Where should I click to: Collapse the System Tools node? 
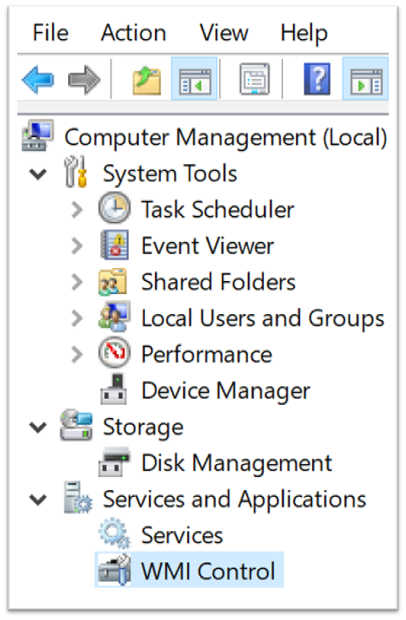pos(38,174)
